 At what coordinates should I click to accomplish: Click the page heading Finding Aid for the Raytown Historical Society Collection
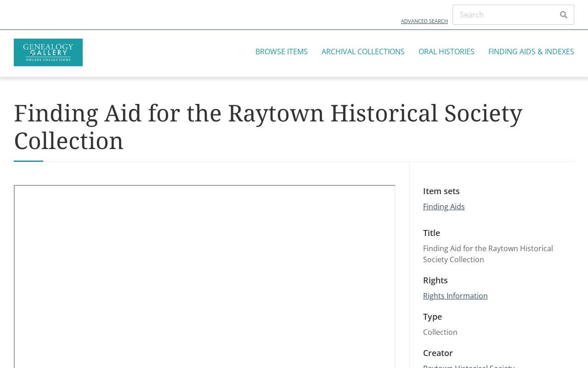[x=268, y=127]
